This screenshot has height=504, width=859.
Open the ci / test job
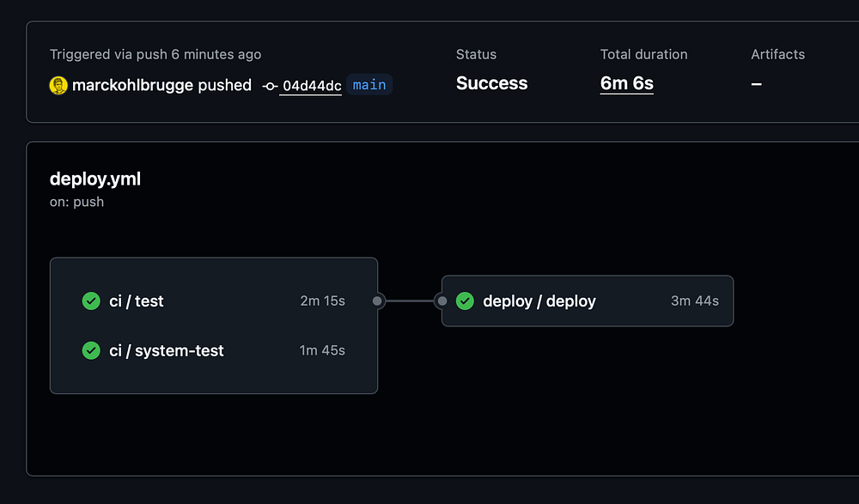(137, 301)
